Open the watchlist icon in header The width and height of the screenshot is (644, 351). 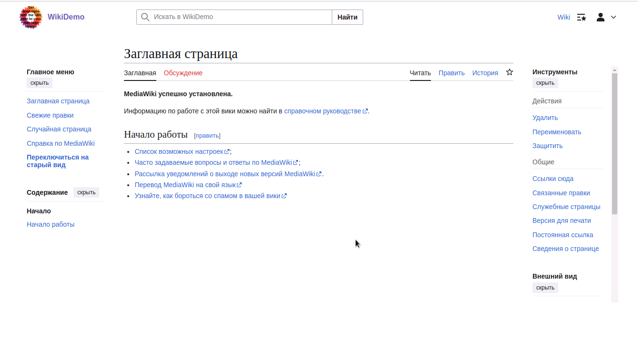coord(581,17)
